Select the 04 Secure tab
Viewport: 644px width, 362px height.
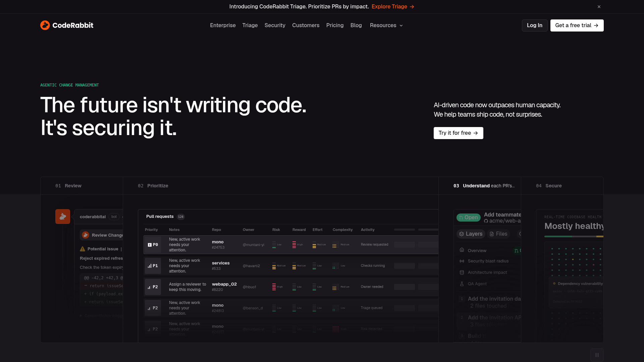point(562,186)
